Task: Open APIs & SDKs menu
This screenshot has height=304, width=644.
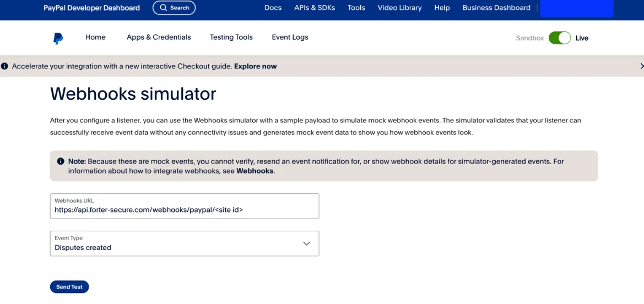Action: [314, 8]
